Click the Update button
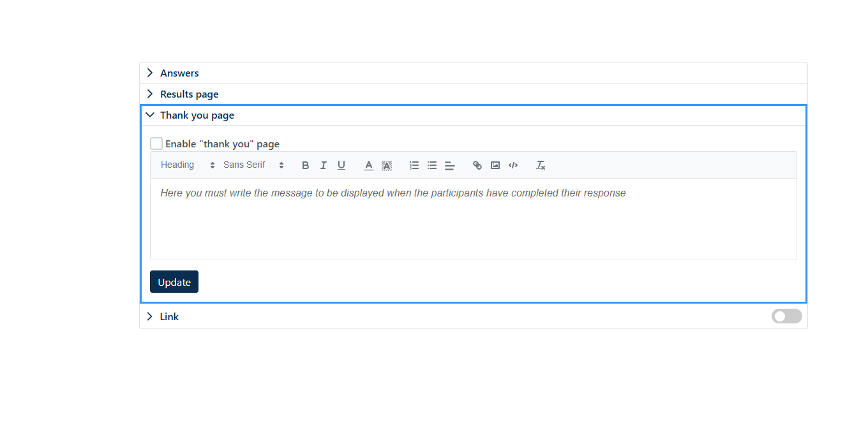The height and width of the screenshot is (428, 868). (x=174, y=282)
